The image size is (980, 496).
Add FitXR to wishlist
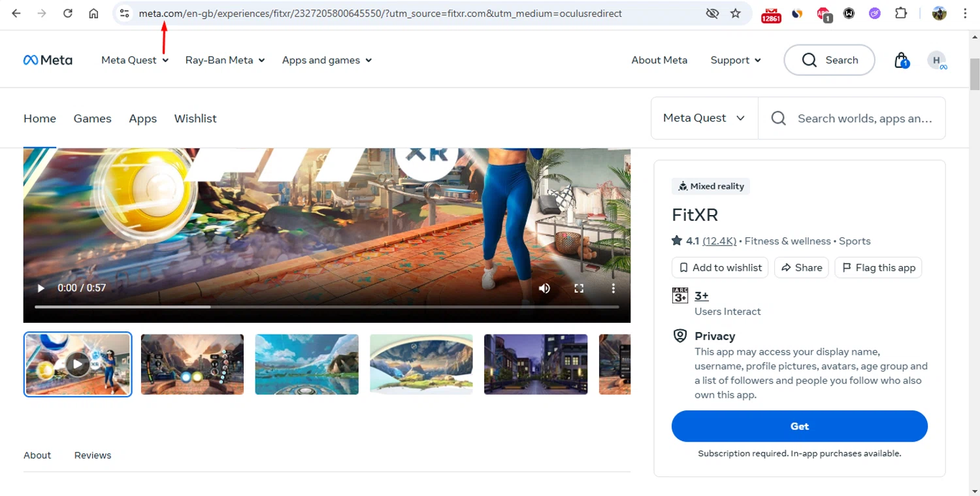coord(720,268)
